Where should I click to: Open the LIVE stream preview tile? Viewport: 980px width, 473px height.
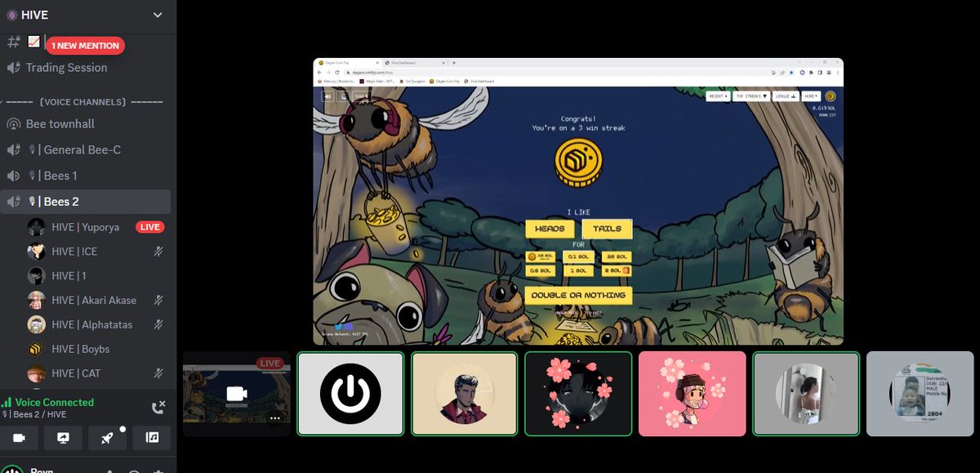236,394
